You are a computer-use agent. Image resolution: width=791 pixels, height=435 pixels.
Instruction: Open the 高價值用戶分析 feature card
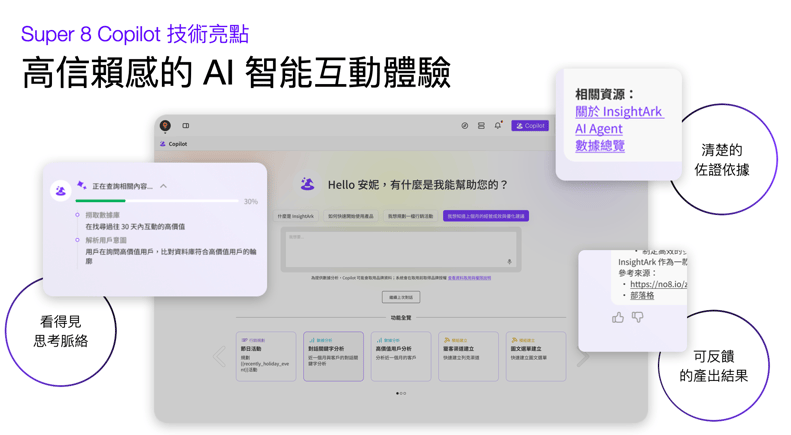click(401, 356)
